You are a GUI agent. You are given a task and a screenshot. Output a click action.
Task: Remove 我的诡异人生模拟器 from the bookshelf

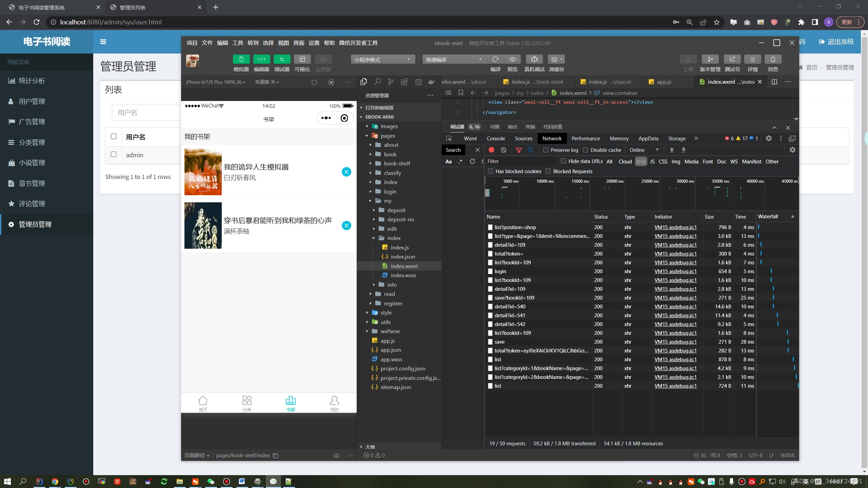click(x=346, y=172)
